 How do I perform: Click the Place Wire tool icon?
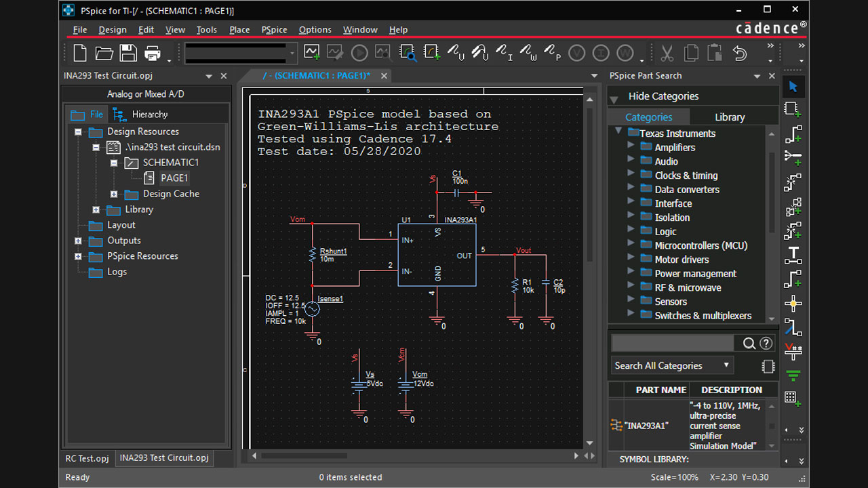tap(793, 134)
